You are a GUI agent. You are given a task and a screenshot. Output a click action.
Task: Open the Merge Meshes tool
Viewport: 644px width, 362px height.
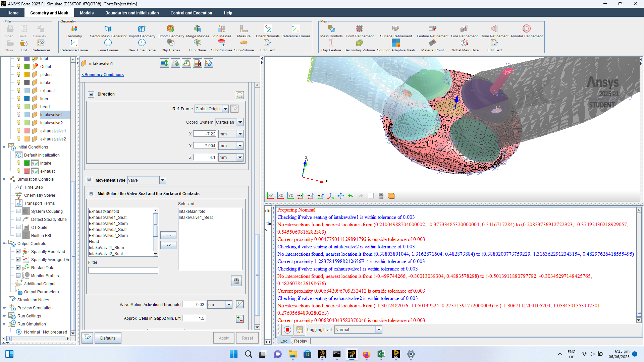(x=198, y=31)
